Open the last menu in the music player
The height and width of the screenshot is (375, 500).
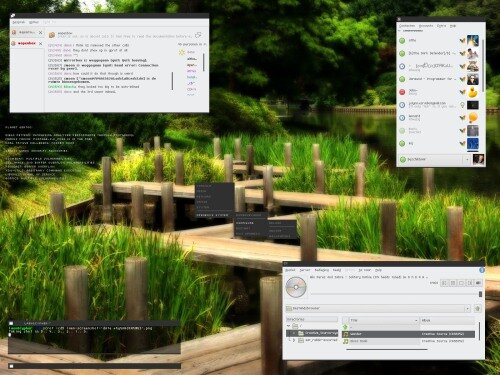coord(378,270)
